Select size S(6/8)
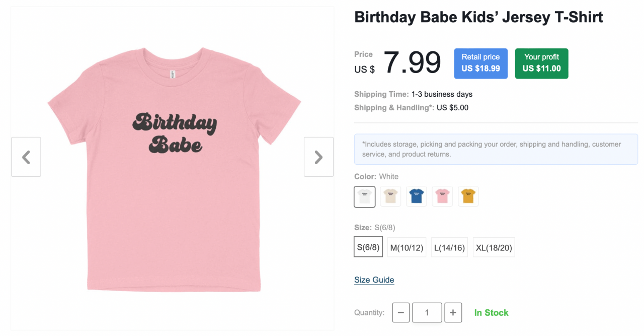 (368, 247)
